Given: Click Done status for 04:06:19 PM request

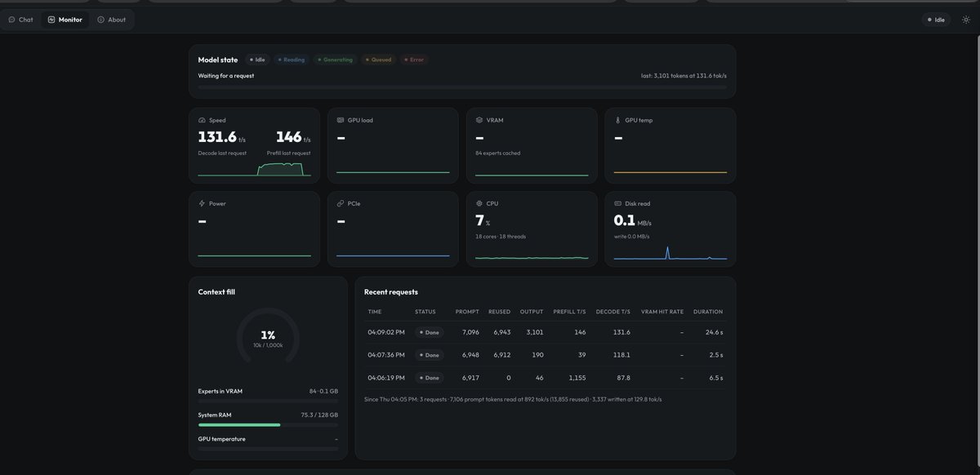Looking at the screenshot, I should pyautogui.click(x=429, y=378).
